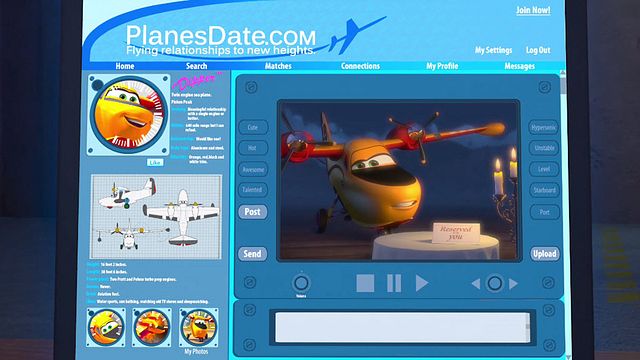The height and width of the screenshot is (360, 640).
Task: Open the My Settings link
Action: (493, 50)
